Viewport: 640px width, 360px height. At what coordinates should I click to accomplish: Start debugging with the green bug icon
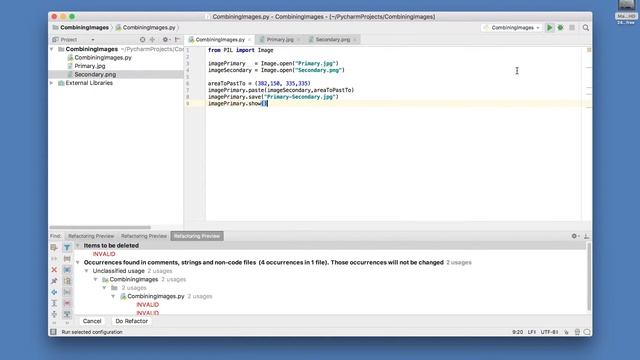[560, 28]
